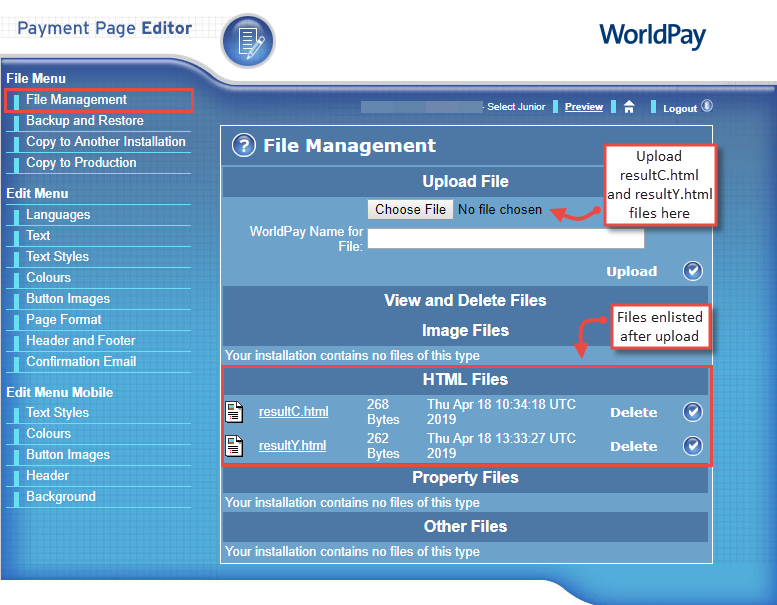Click the Upload File heading
Image resolution: width=777 pixels, height=605 pixels.
pyautogui.click(x=465, y=181)
